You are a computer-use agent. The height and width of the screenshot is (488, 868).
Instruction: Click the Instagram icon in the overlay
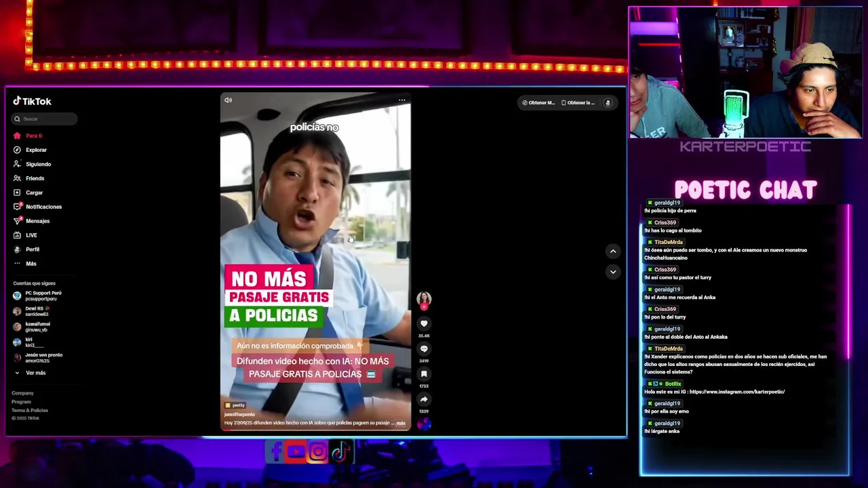coord(318,452)
